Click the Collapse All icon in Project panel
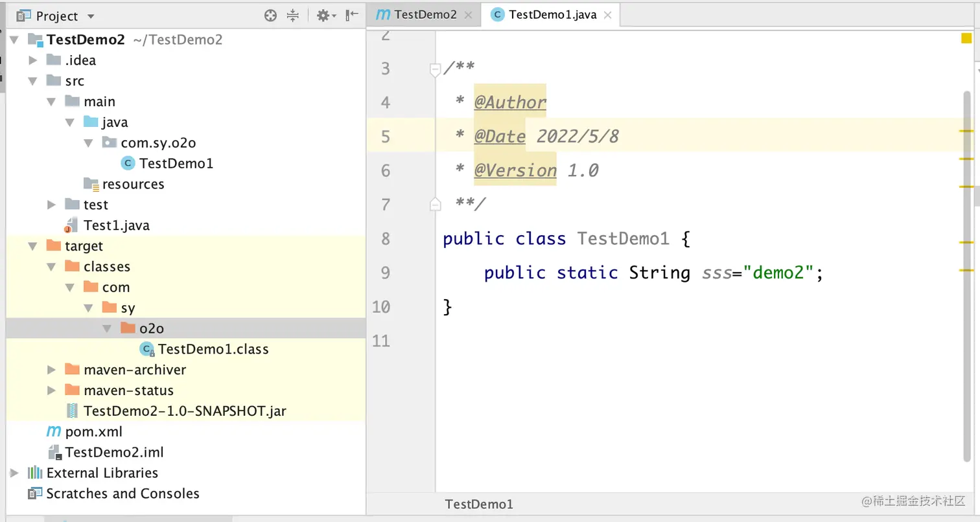Screen dimensions: 980x522 coord(292,16)
